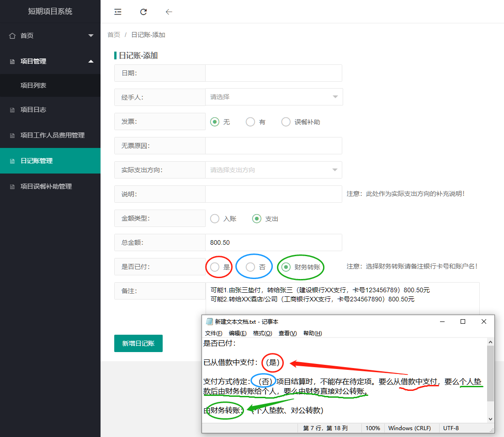Image resolution: width=504 pixels, height=437 pixels.
Task: Click the refresh icon in top bar
Action: click(143, 12)
